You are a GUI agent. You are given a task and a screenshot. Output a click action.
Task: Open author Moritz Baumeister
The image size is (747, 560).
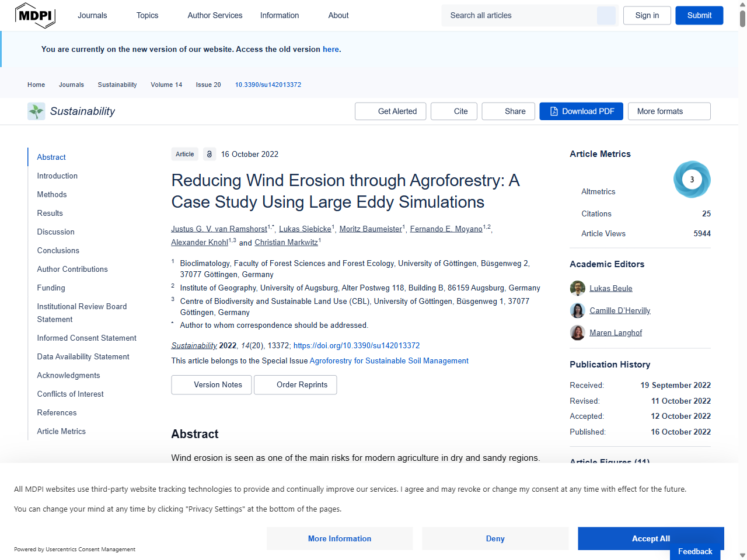click(371, 229)
